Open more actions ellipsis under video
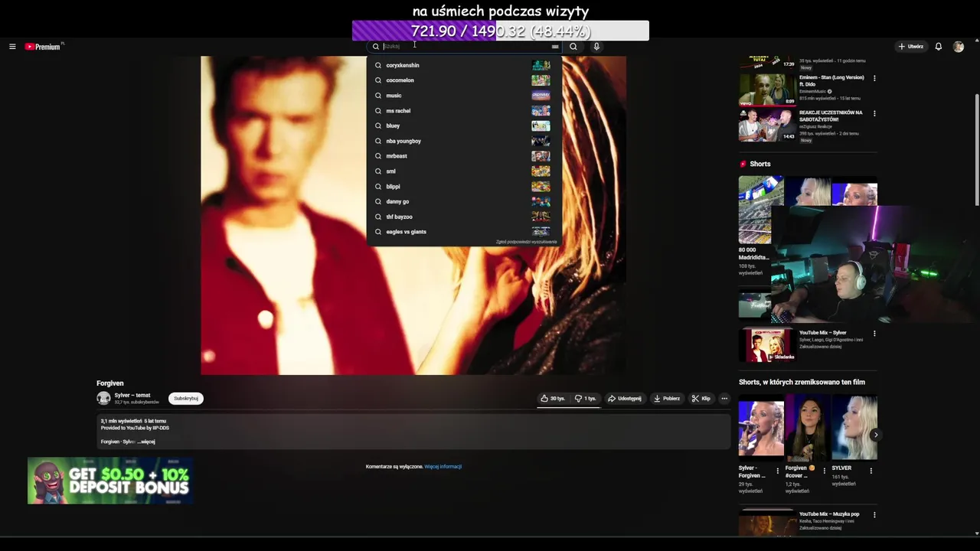This screenshot has height=551, width=980. [724, 399]
